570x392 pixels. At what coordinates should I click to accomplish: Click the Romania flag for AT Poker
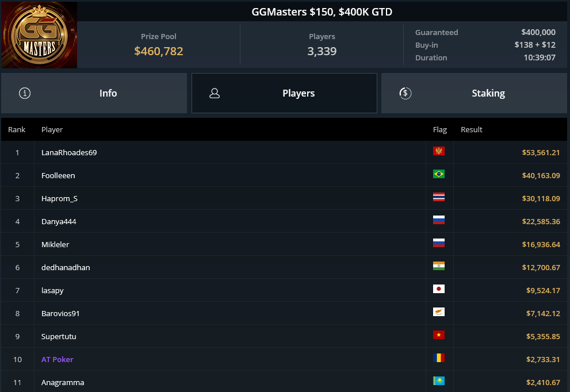[439, 358]
